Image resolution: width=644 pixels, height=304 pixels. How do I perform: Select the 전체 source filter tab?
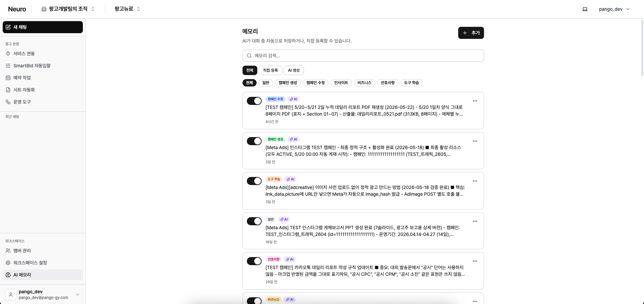(250, 70)
